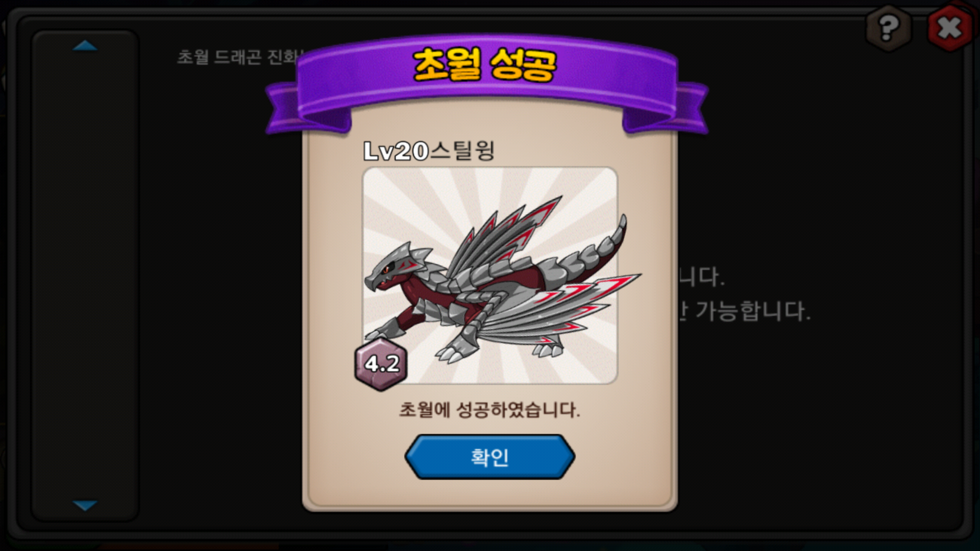Viewport: 980px width, 551px height.
Task: Click the 초월에 성공하였습니다 message text
Action: point(489,409)
